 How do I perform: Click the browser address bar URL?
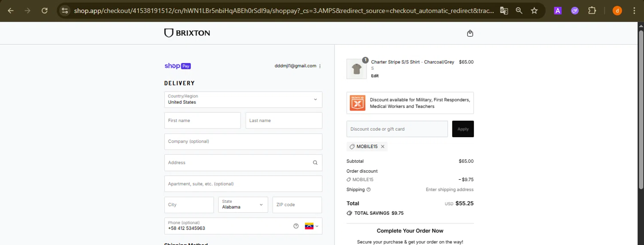click(283, 11)
